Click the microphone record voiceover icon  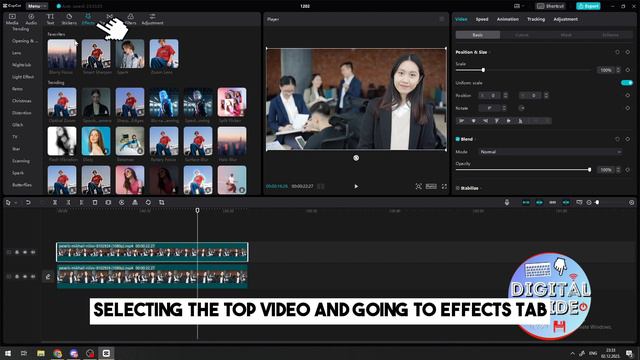tap(507, 202)
